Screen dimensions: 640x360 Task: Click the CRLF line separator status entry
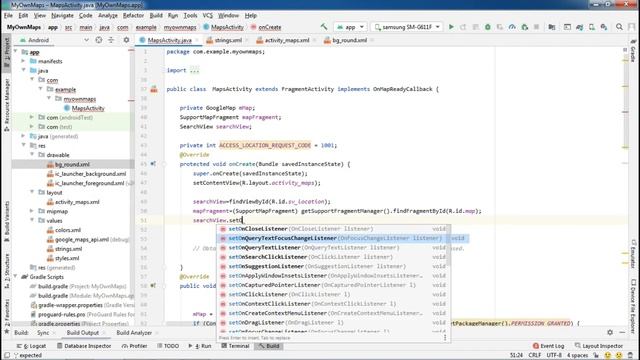pyautogui.click(x=534, y=356)
